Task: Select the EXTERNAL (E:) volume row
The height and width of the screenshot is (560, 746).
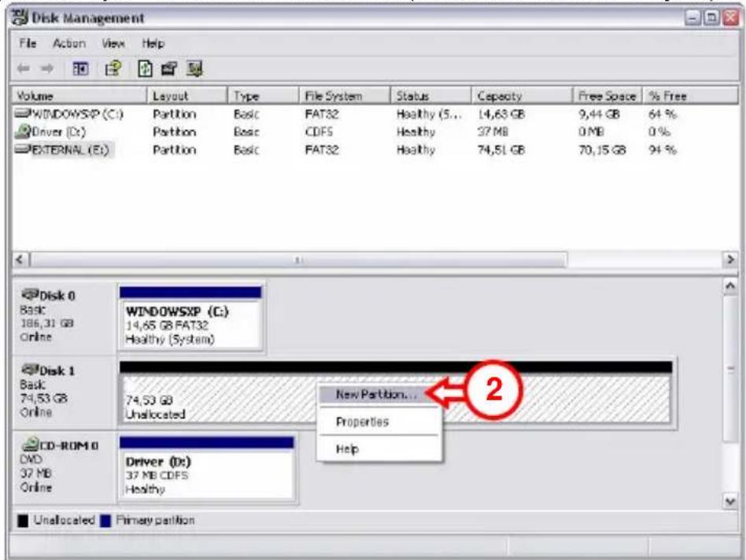Action: 66,149
